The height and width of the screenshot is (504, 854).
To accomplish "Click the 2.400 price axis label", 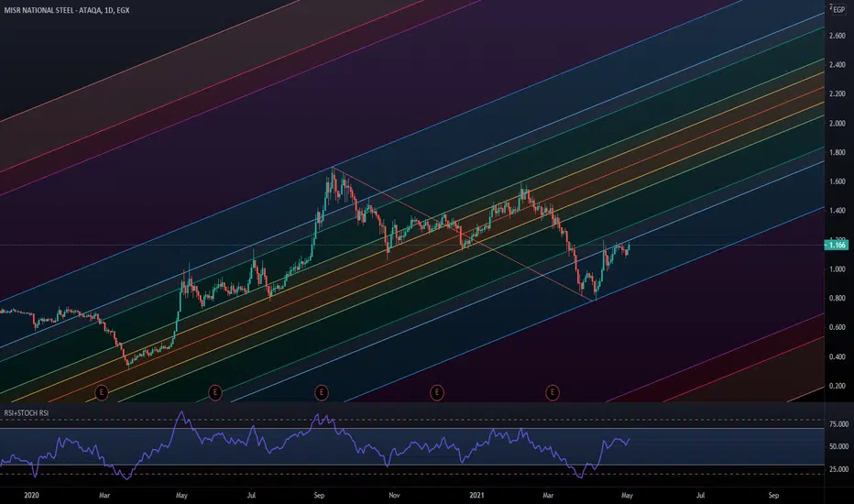I will point(838,65).
